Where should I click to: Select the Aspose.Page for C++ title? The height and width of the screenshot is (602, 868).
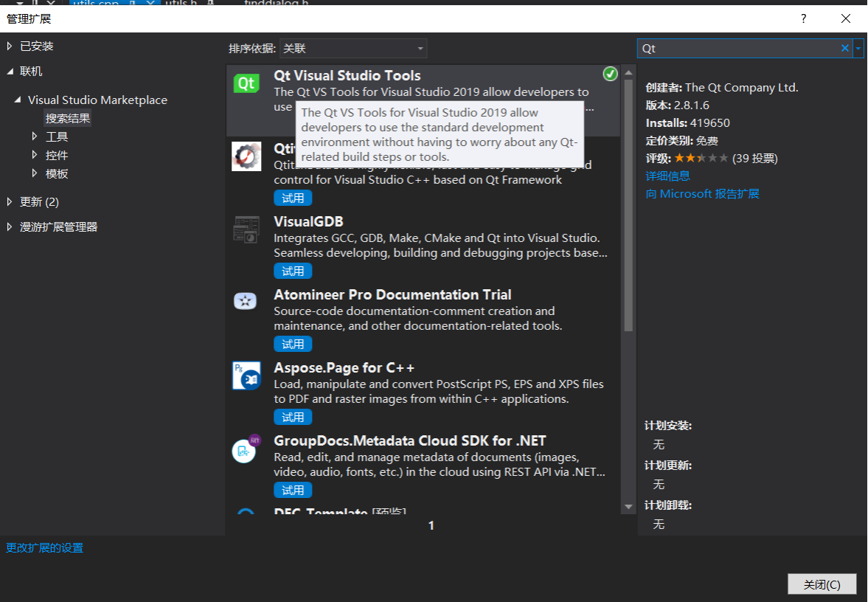click(344, 367)
